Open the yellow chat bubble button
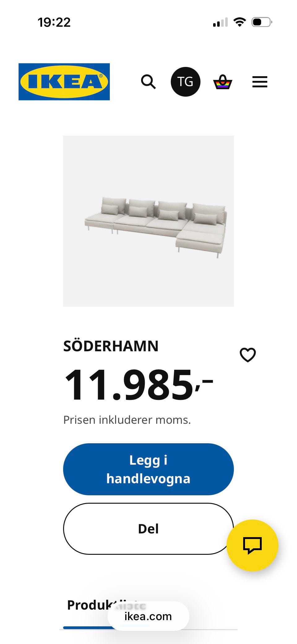The width and height of the screenshot is (297, 644). tap(252, 545)
